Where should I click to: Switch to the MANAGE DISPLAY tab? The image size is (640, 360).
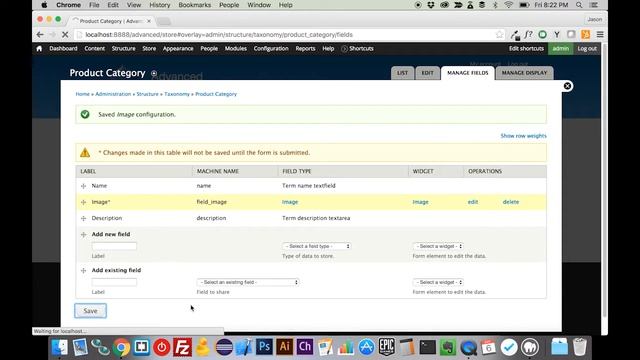coord(524,73)
